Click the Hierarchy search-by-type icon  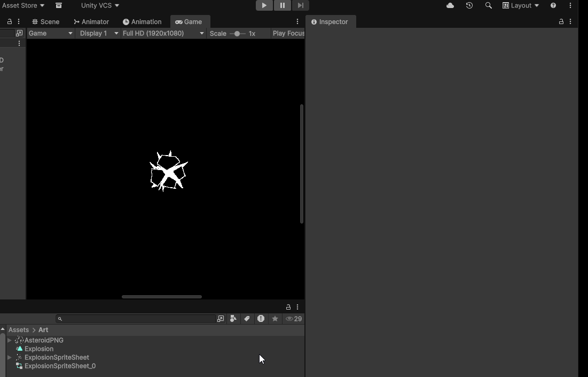pyautogui.click(x=19, y=33)
